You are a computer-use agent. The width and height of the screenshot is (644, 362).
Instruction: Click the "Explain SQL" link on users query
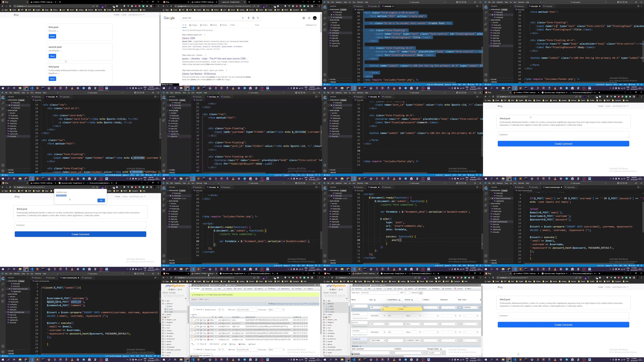click(293, 304)
